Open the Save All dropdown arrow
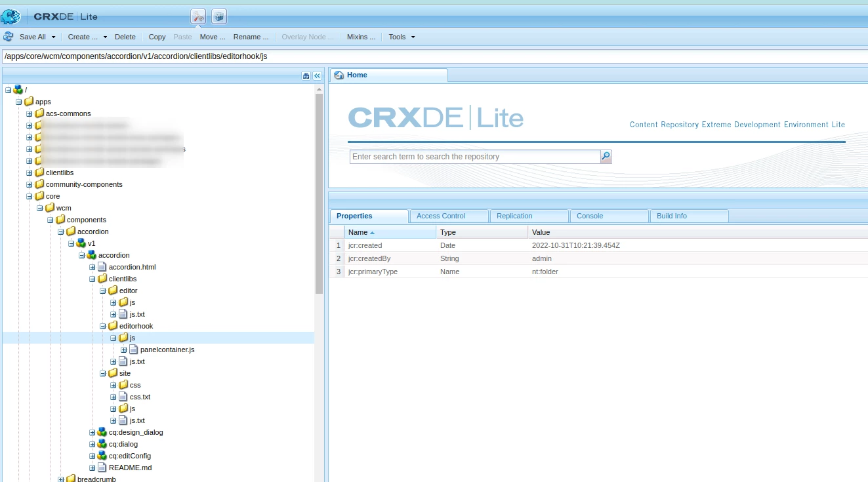The height and width of the screenshot is (482, 868). tap(53, 37)
